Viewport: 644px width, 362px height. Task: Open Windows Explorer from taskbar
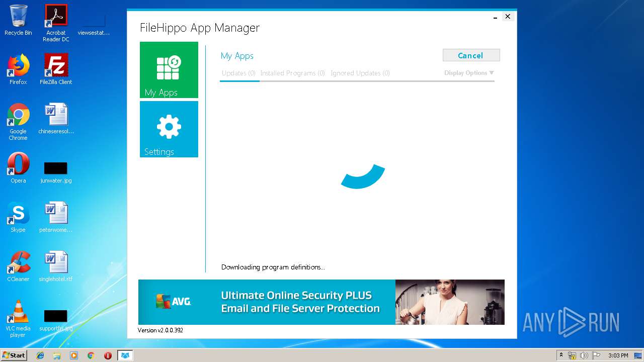point(57,355)
